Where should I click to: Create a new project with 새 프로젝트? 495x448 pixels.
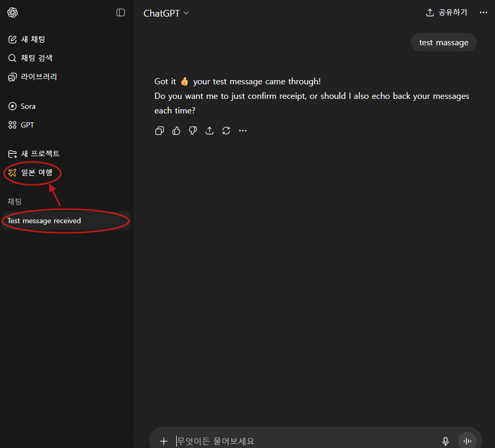click(40, 154)
